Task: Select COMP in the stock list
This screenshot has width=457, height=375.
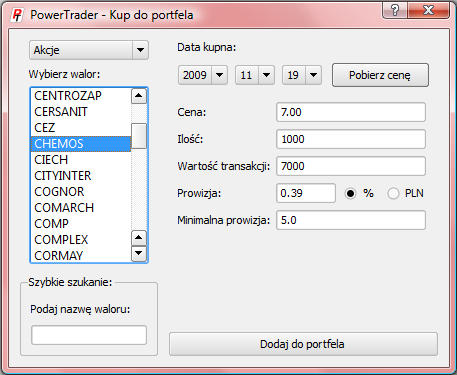Action: point(81,224)
